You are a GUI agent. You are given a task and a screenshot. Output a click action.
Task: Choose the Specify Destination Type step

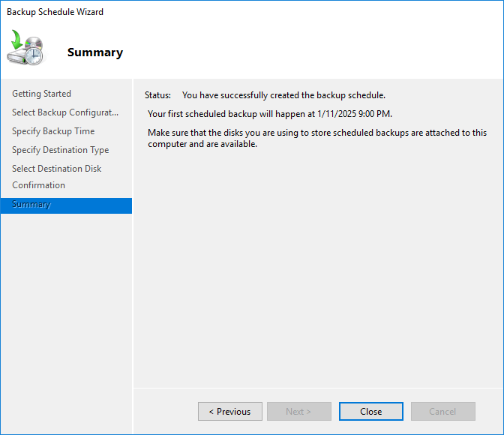click(61, 150)
